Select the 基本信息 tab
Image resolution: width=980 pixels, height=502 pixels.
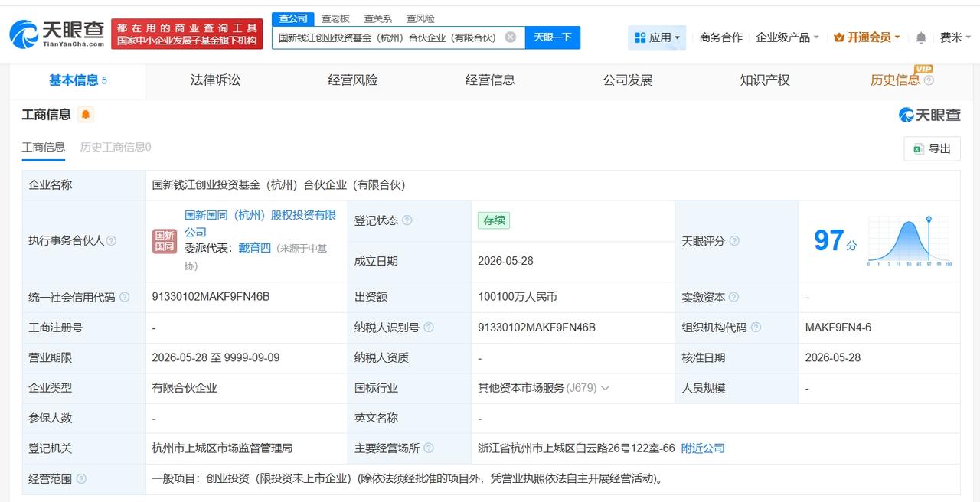click(x=78, y=80)
